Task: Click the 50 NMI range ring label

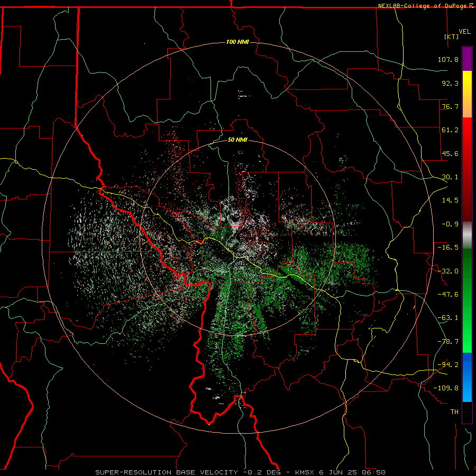Action: (x=237, y=140)
